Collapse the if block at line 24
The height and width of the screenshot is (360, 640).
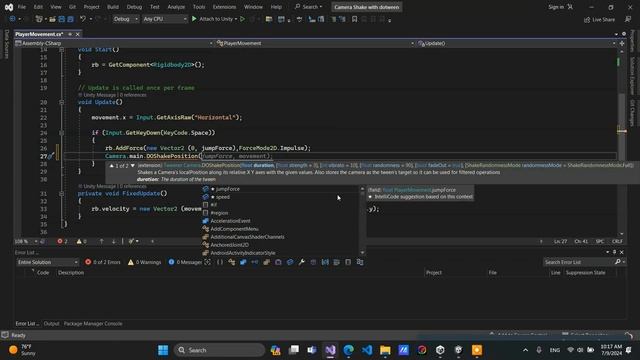[x=62, y=133]
